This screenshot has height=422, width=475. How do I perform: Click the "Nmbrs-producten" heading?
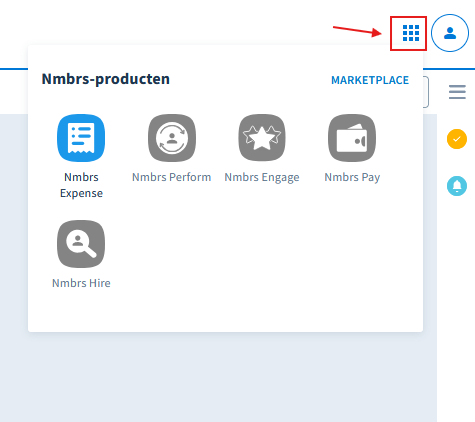pos(106,79)
